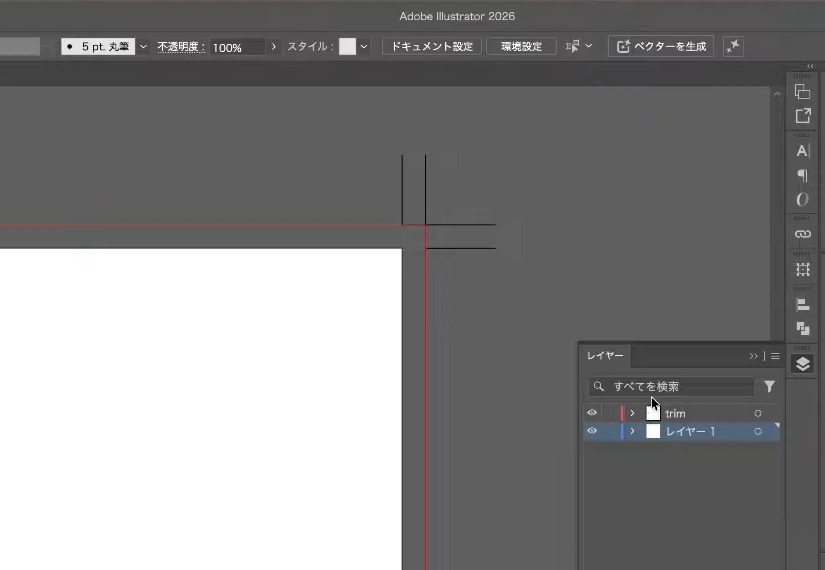This screenshot has height=570, width=825.
Task: Open the Links panel icon
Action: [802, 234]
